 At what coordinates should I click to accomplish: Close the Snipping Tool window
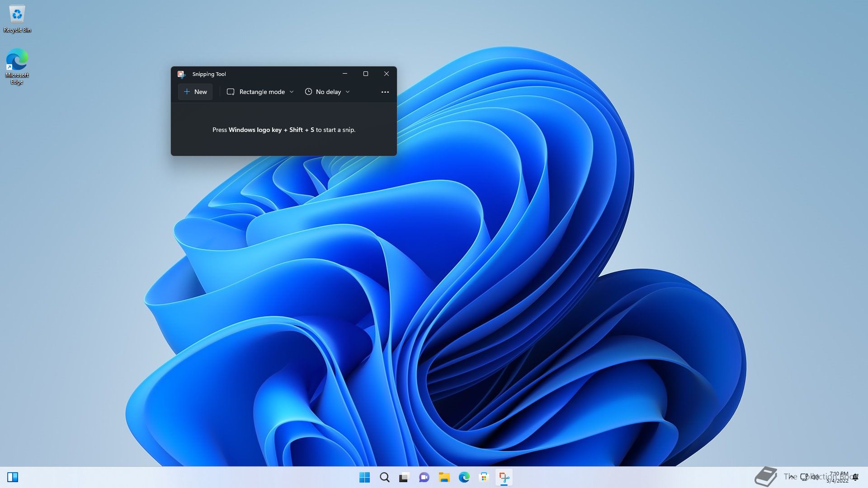point(387,74)
